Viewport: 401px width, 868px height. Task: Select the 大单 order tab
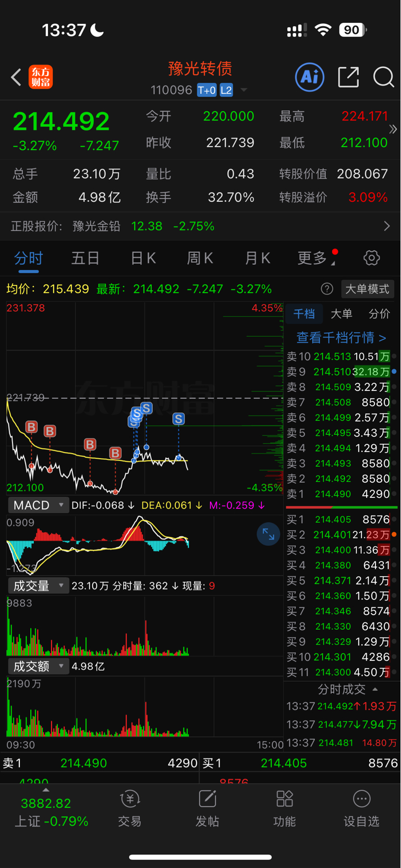342,313
